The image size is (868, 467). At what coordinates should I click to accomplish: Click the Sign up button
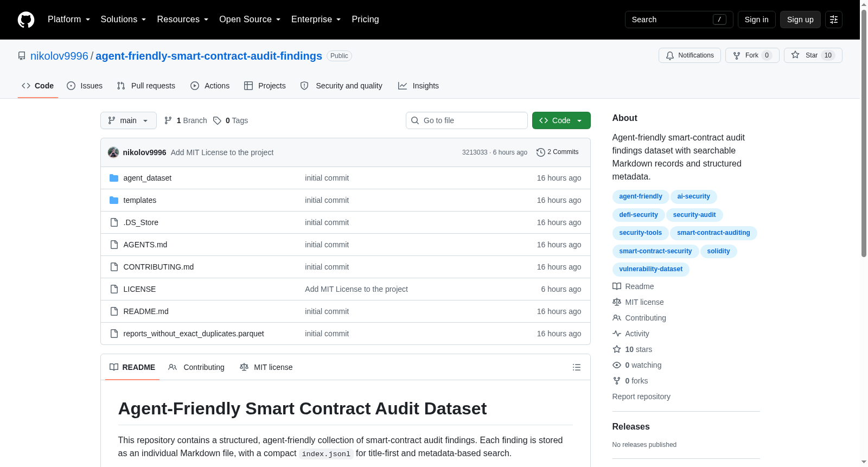click(800, 20)
